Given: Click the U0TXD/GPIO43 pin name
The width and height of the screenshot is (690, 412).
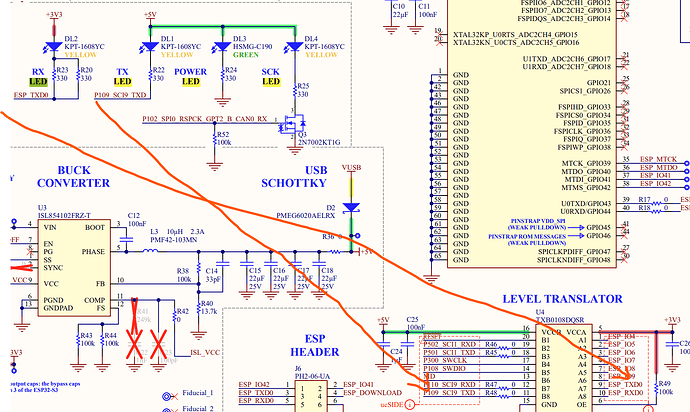Looking at the screenshot, I should pyautogui.click(x=586, y=203).
